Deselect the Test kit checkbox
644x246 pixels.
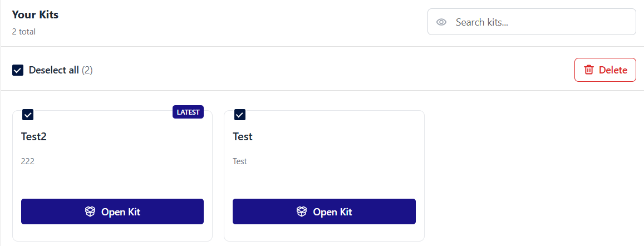(240, 115)
